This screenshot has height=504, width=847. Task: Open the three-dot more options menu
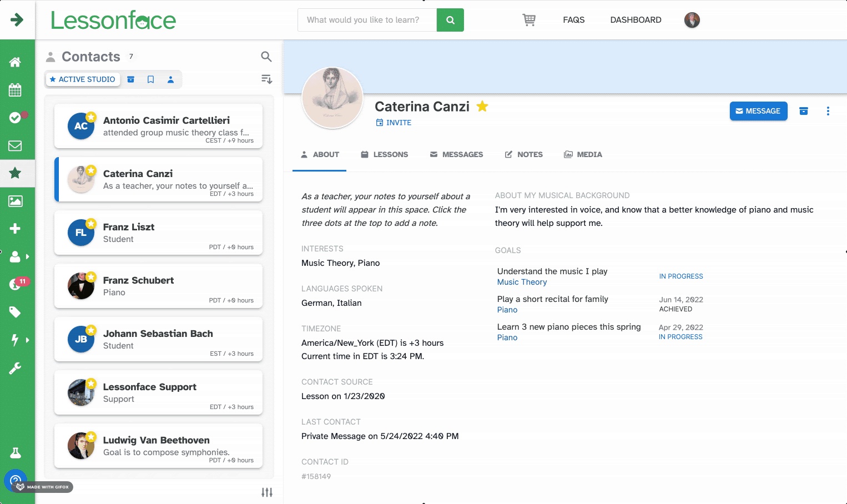pos(828,111)
